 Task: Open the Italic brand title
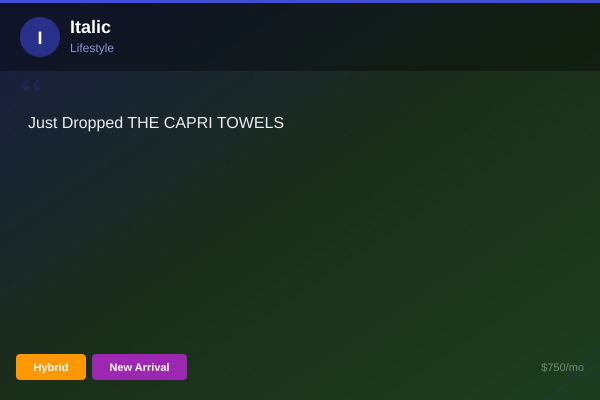(x=90, y=27)
